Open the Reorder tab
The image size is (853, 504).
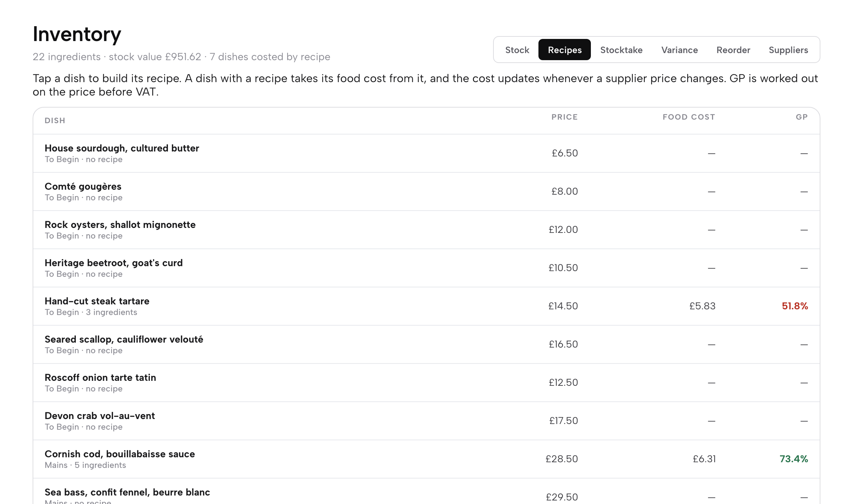pyautogui.click(x=733, y=50)
